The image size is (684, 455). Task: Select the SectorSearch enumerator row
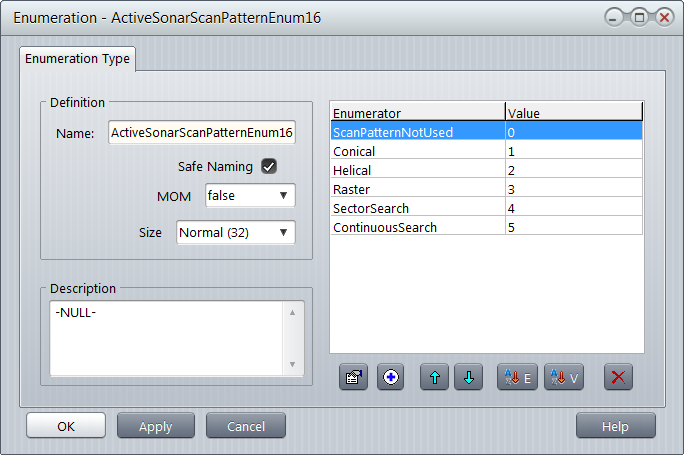coord(417,208)
